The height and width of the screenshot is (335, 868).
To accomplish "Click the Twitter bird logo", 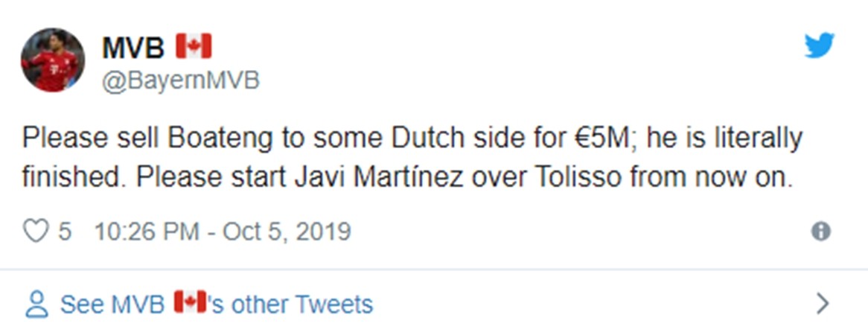I will point(820,46).
